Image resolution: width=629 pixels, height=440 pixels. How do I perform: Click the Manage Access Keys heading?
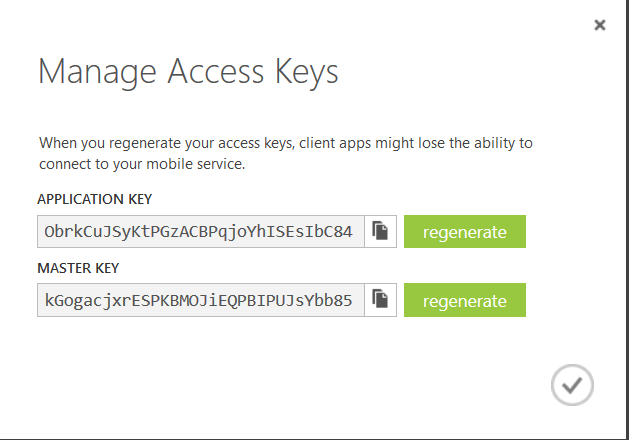(188, 72)
